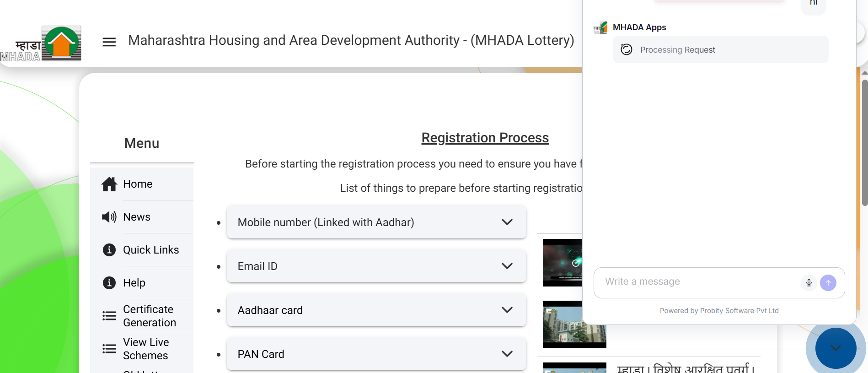The width and height of the screenshot is (868, 373).
Task: Click the Quick Links info icon
Action: (x=109, y=250)
